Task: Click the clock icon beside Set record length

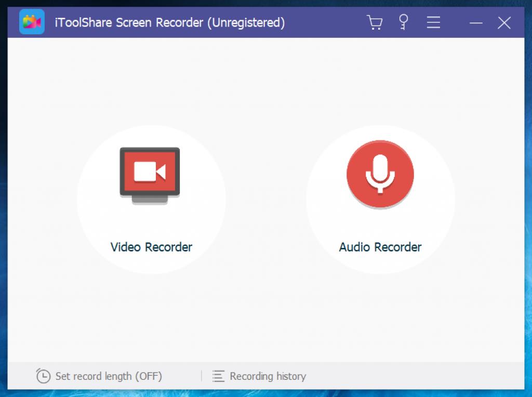Action: 43,376
